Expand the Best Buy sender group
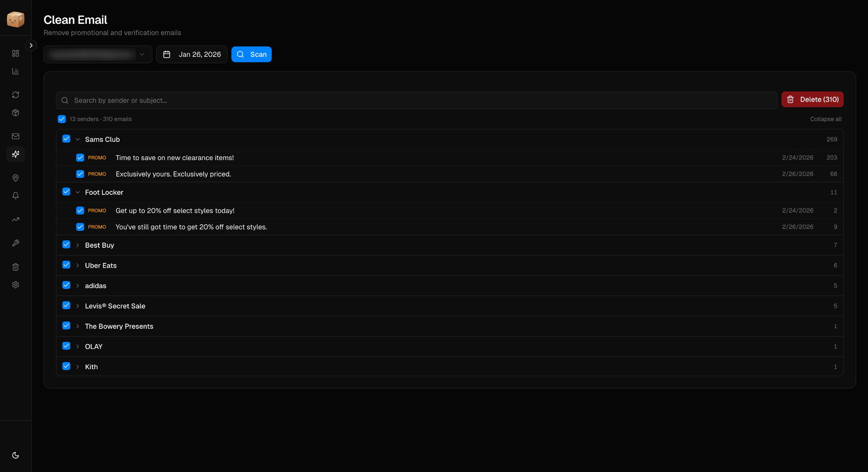This screenshot has width=868, height=472. [78, 245]
